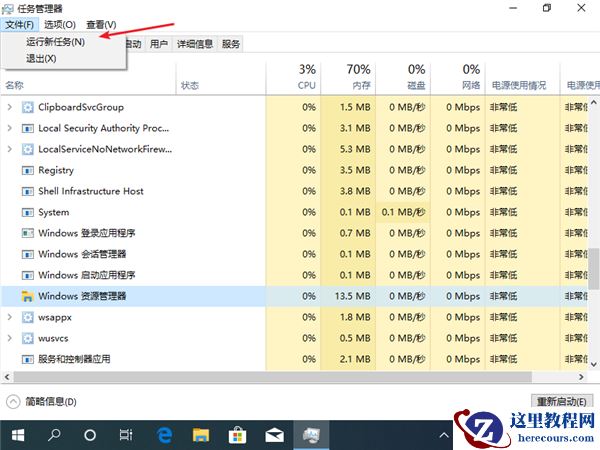
Task: Click the LocalServiceNoNetworkFirewall gear icon
Action: (x=28, y=149)
